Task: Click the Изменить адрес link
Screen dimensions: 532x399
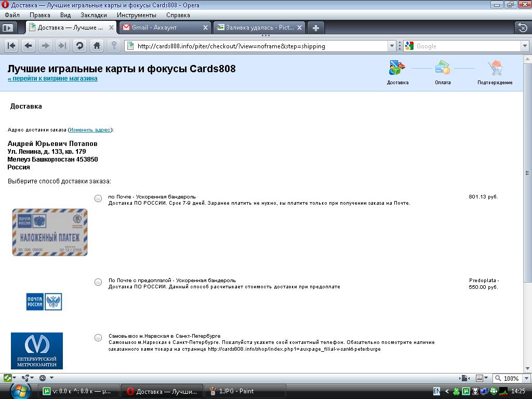Action: click(90, 129)
